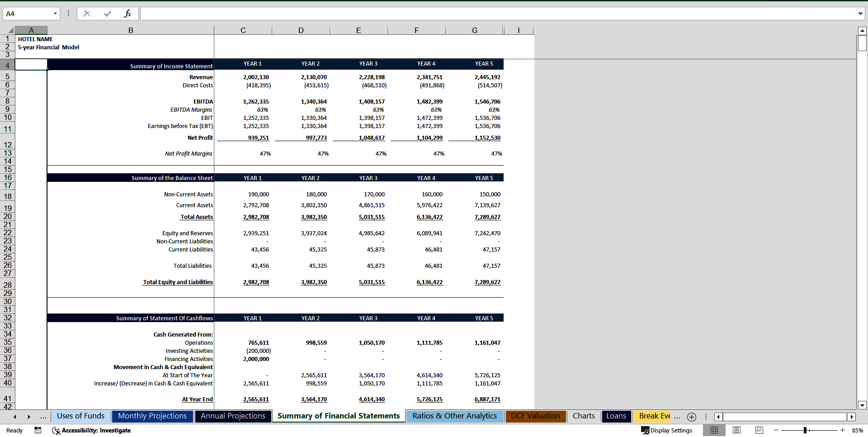Open the DCF Valuation sheet
This screenshot has width=868, height=437.
pos(535,416)
